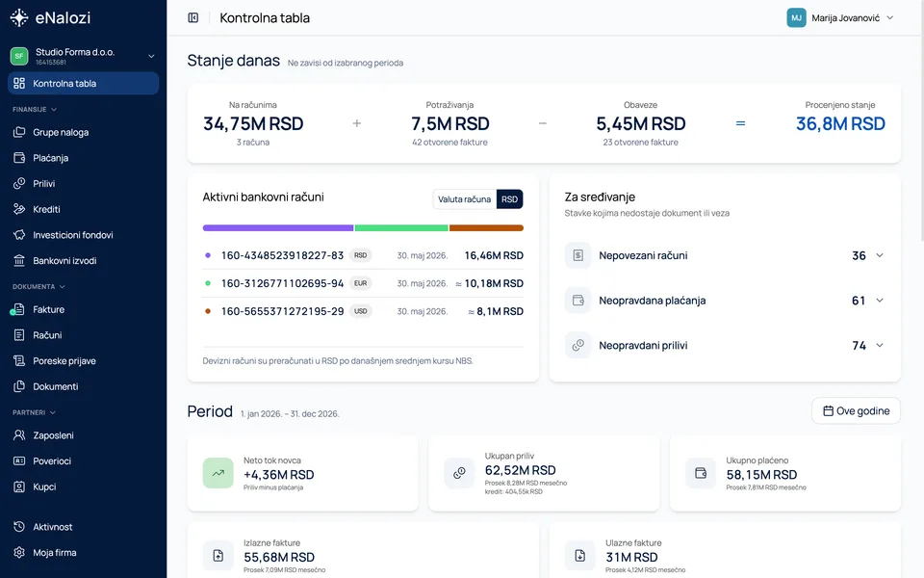Screen dimensions: 924x578
Task: Click the SF company avatar badge
Action: click(19, 56)
